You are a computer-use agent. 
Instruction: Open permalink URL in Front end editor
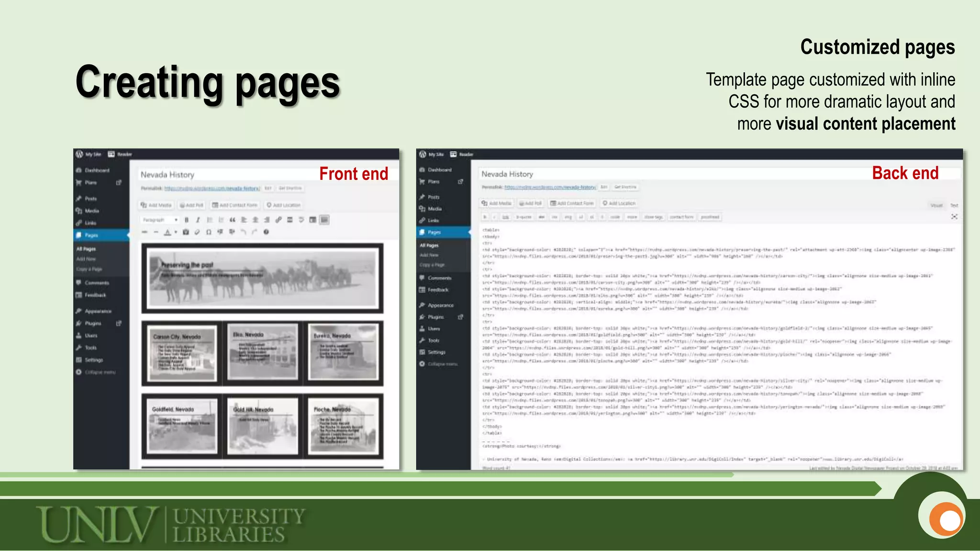tap(212, 188)
